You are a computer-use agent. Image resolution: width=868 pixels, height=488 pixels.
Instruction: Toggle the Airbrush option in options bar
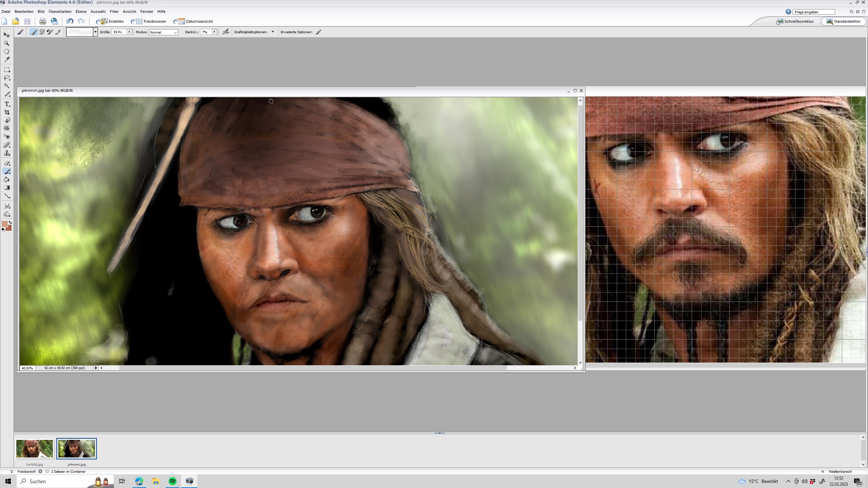click(x=226, y=32)
